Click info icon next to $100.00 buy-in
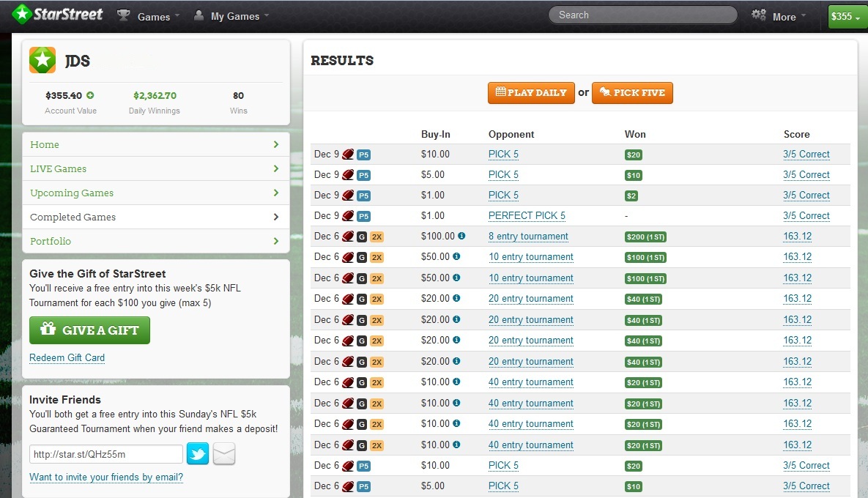 (x=461, y=236)
